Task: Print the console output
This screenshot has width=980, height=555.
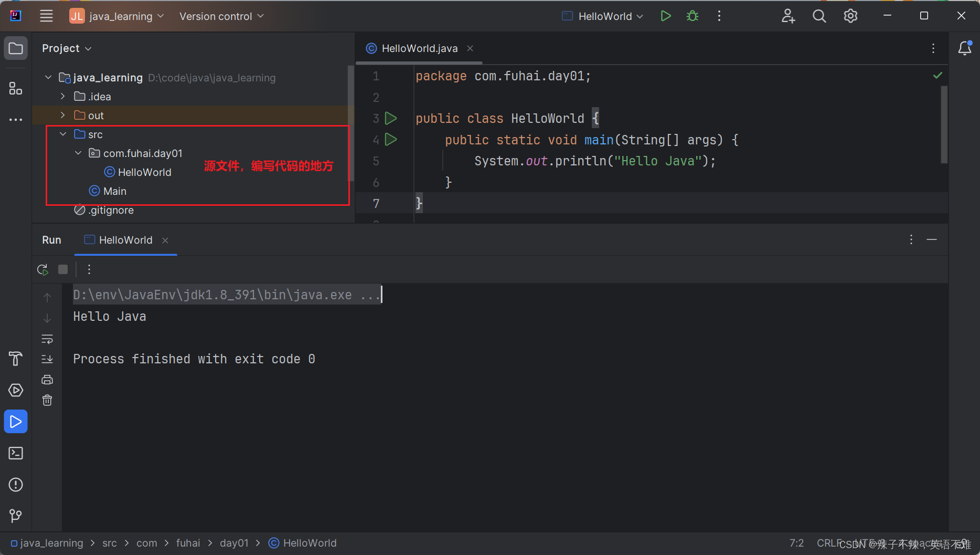Action: tap(47, 380)
